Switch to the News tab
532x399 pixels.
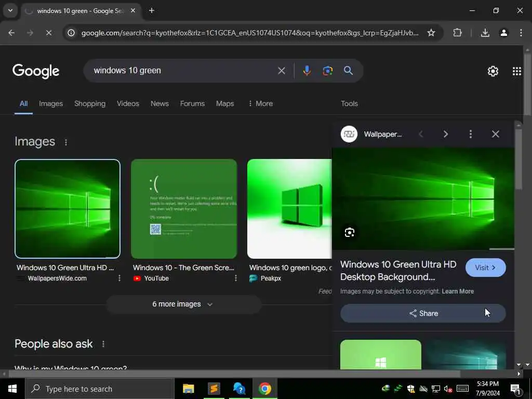159,104
